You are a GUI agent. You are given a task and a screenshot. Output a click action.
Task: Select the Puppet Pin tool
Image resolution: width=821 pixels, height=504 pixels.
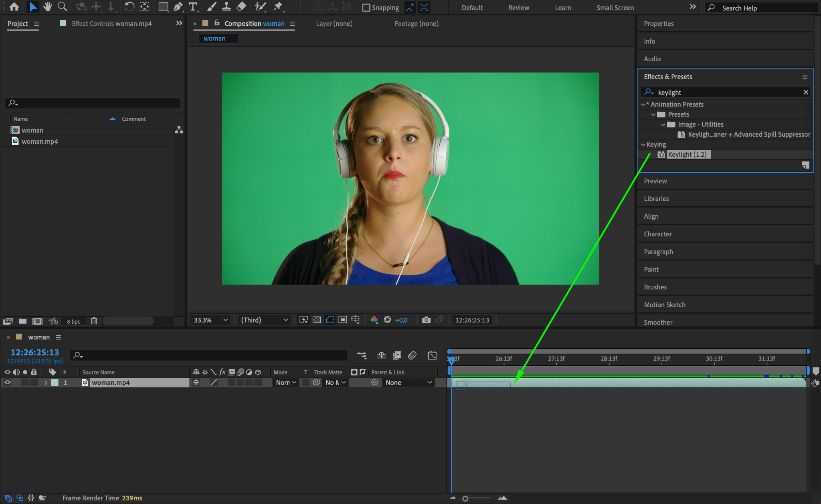click(278, 6)
